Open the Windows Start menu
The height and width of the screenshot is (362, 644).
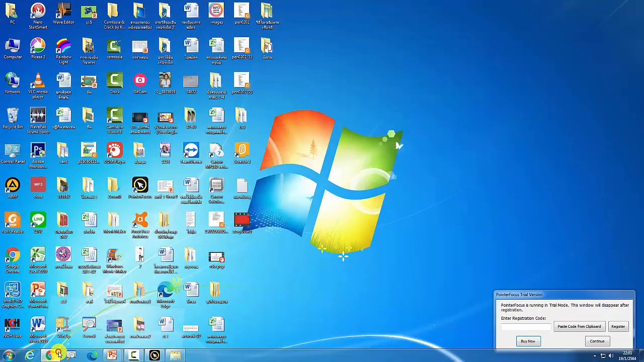point(9,355)
